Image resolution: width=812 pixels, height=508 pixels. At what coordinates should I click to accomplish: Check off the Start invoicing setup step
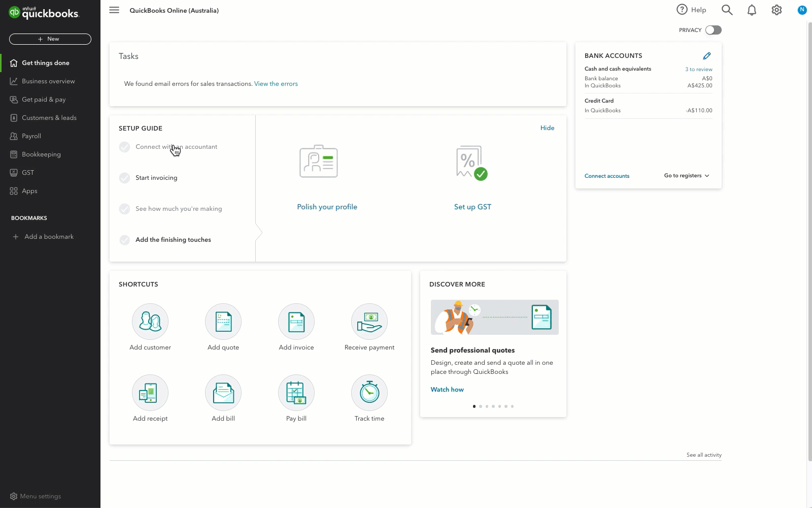pyautogui.click(x=124, y=178)
